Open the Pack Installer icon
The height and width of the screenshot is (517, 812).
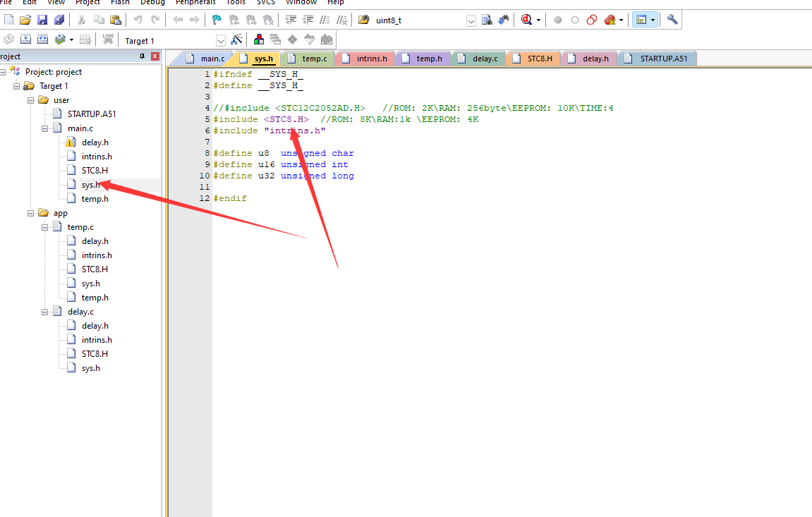(326, 39)
